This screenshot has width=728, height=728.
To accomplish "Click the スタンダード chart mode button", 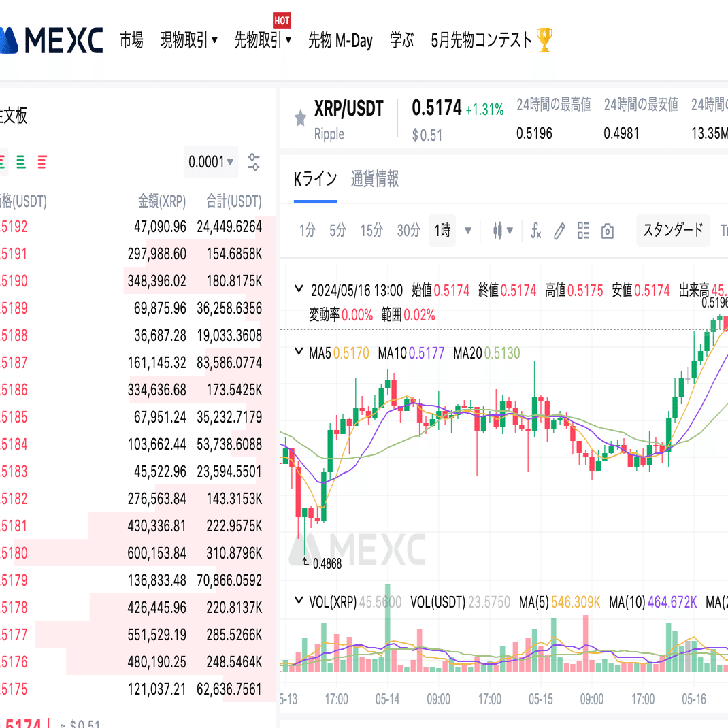I will pyautogui.click(x=673, y=230).
